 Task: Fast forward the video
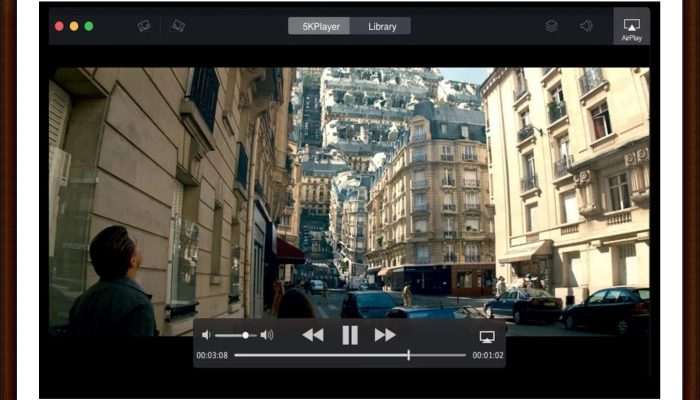385,335
